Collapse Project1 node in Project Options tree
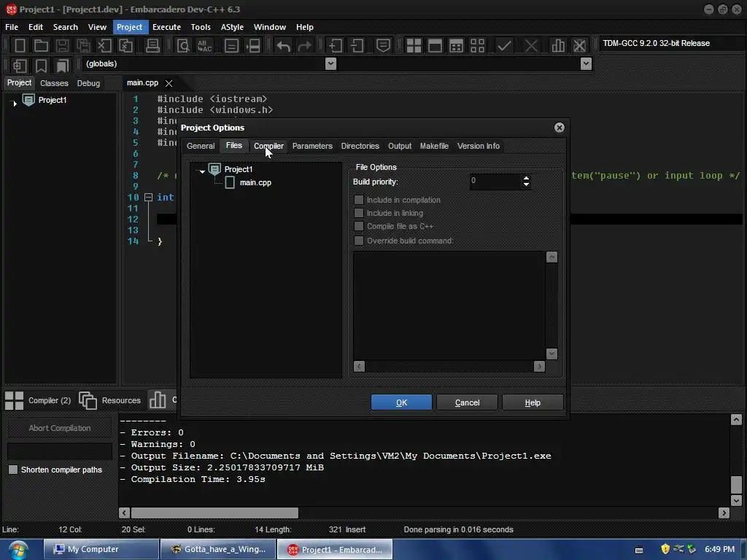The height and width of the screenshot is (560, 747). pos(203,171)
